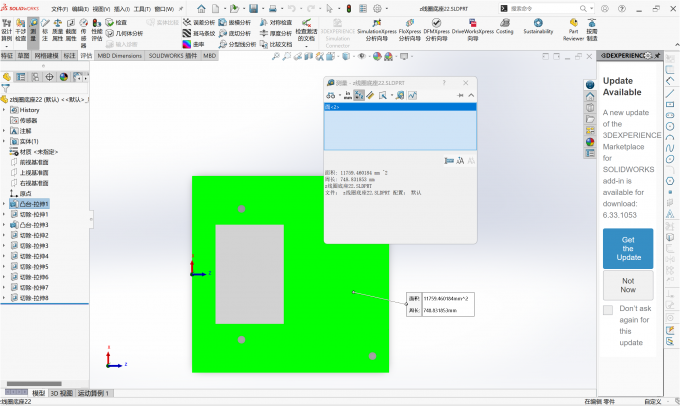The height and width of the screenshot is (406, 680).
Task: Open 拔模分析 draft analysis
Action: (235, 23)
